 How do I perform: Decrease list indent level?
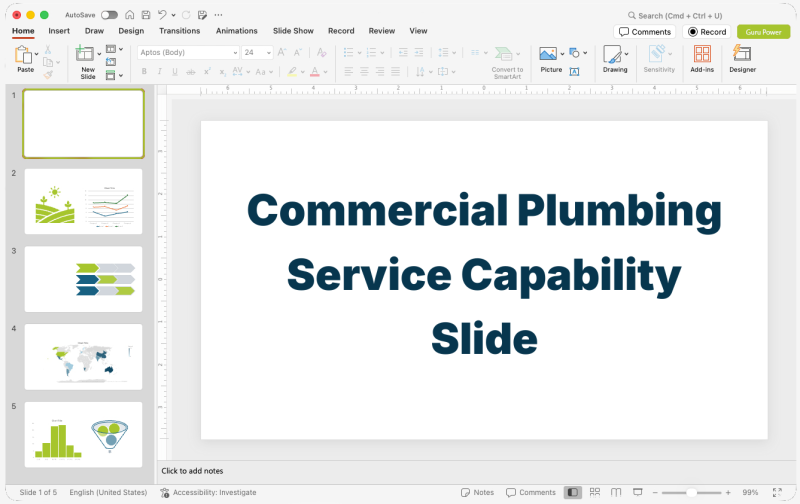[403, 52]
